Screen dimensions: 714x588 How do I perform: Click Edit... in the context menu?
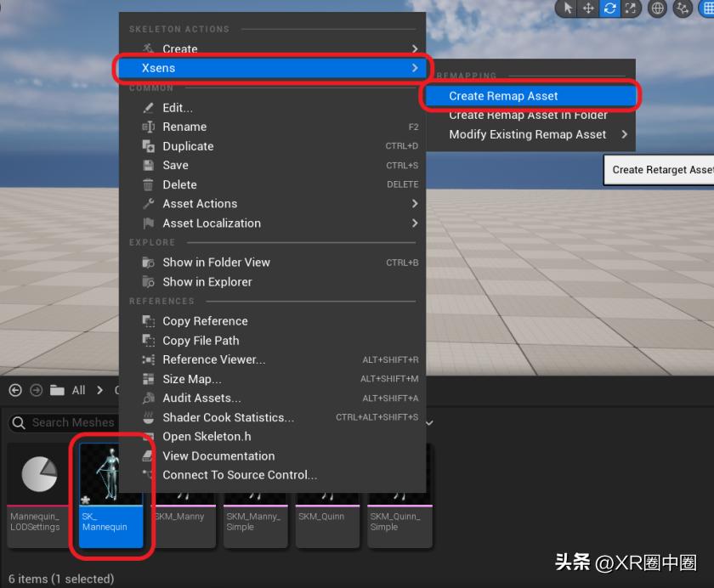click(x=273, y=108)
